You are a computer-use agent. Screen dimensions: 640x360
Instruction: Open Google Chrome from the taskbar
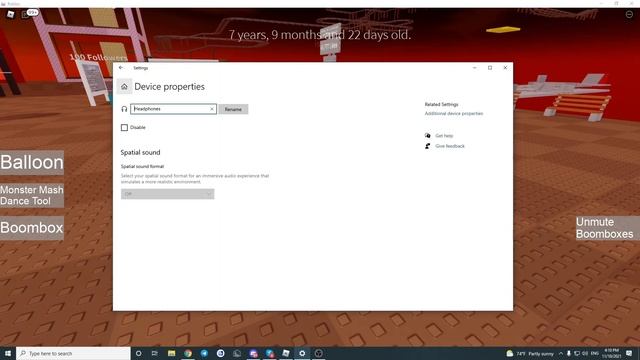point(188,353)
